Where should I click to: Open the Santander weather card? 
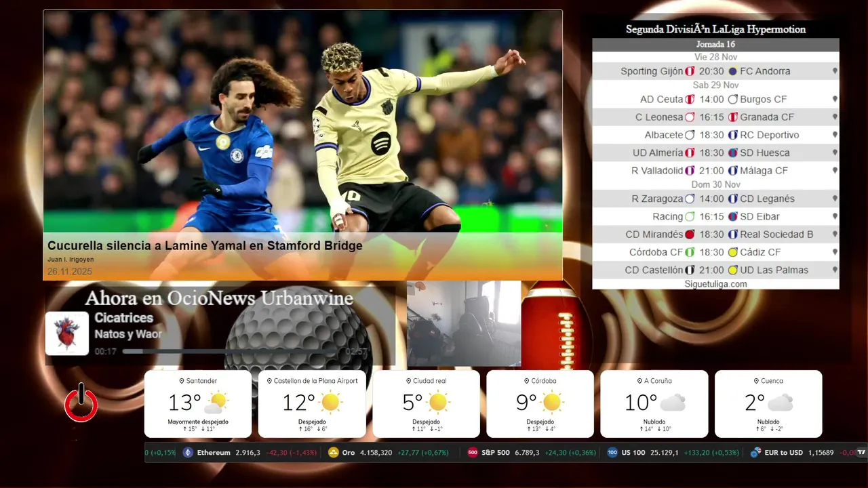198,404
